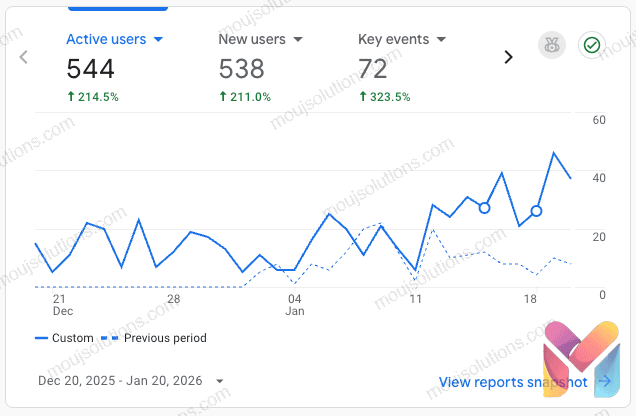Image resolution: width=636 pixels, height=416 pixels.
Task: Click the Custom legend entry
Action: point(64,338)
